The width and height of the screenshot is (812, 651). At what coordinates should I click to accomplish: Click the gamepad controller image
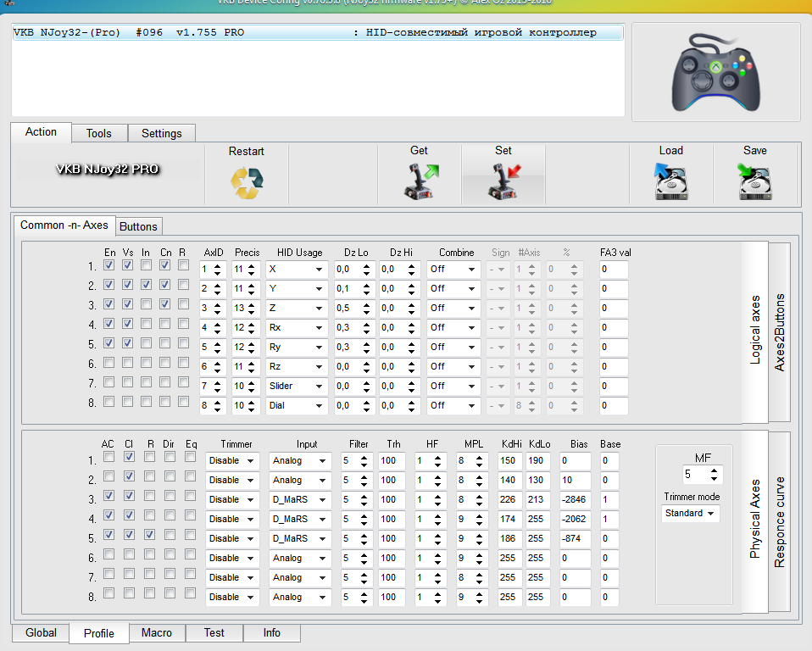[715, 72]
